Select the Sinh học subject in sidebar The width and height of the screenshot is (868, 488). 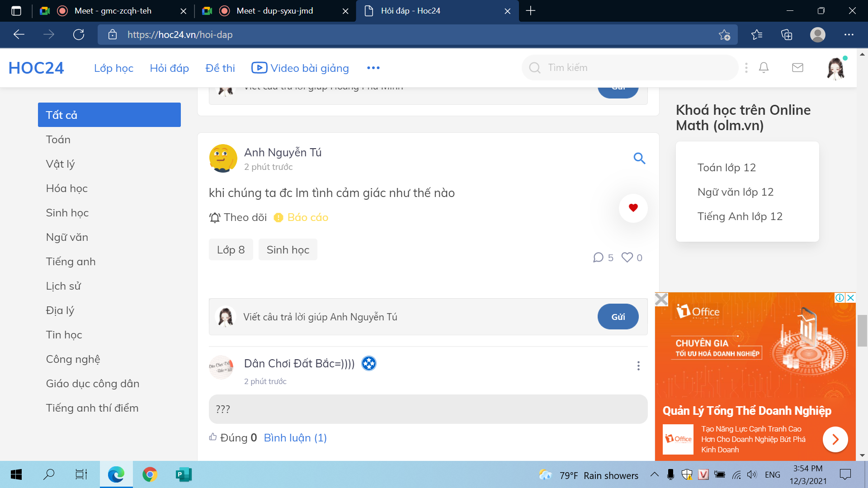click(x=67, y=213)
